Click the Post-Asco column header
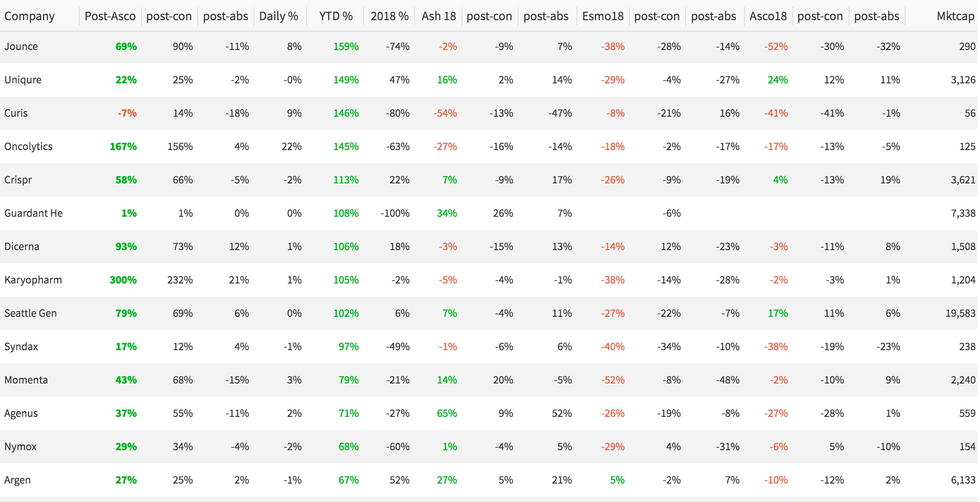Screen dimensions: 980x502 [x=110, y=16]
